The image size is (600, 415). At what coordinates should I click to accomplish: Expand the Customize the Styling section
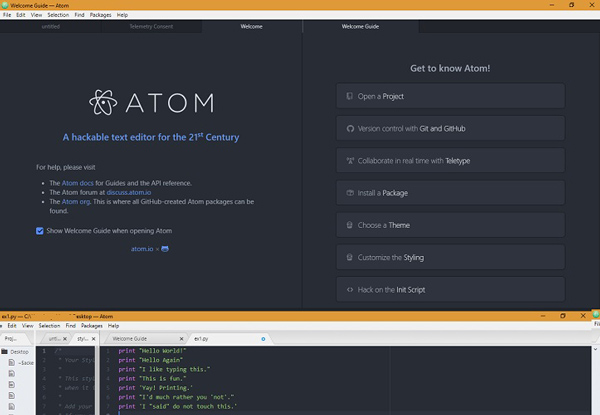pyautogui.click(x=450, y=257)
